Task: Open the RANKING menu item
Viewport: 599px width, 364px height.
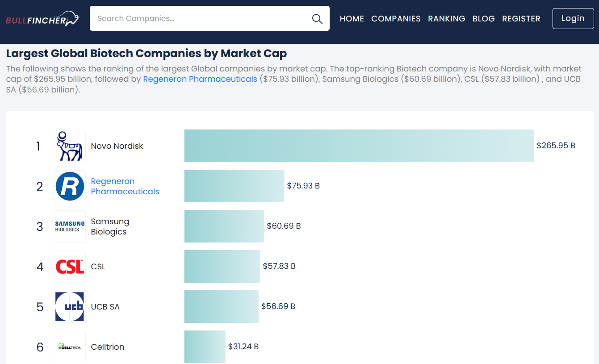Action: coord(446,19)
